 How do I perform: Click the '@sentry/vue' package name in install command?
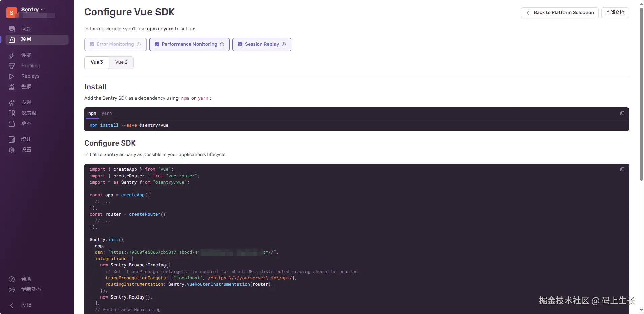click(154, 125)
